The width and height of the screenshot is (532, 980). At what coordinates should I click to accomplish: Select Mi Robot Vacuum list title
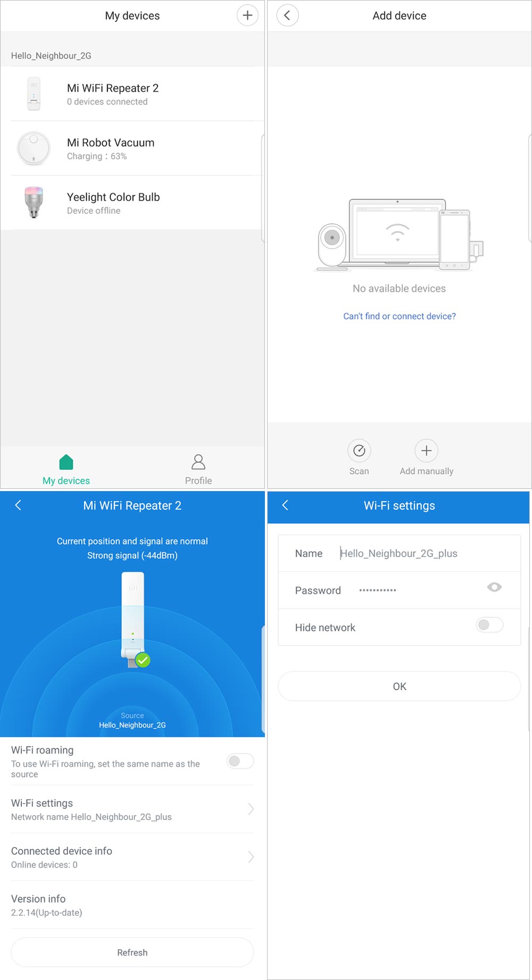coord(111,143)
